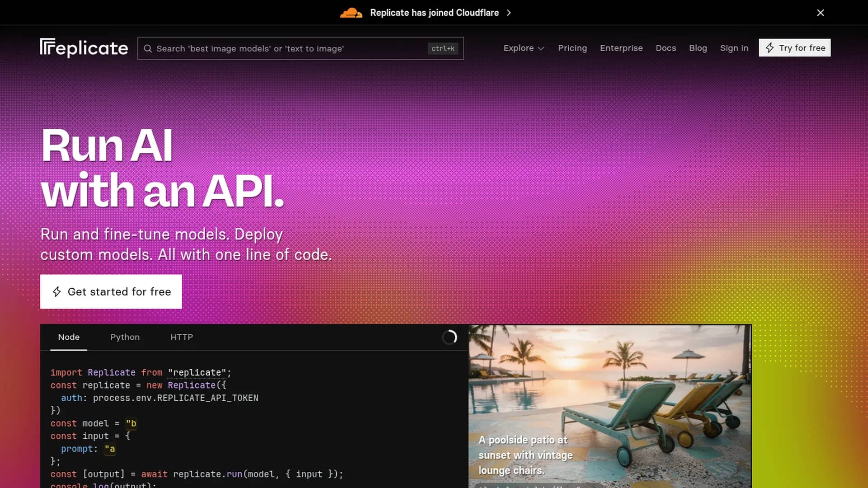
Task: Focus the model search field
Action: click(x=301, y=48)
